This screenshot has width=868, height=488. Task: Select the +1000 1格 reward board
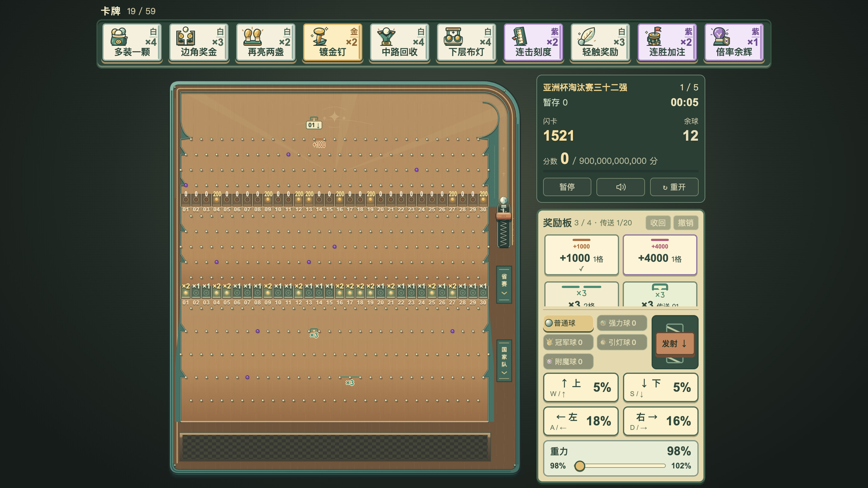(x=582, y=255)
